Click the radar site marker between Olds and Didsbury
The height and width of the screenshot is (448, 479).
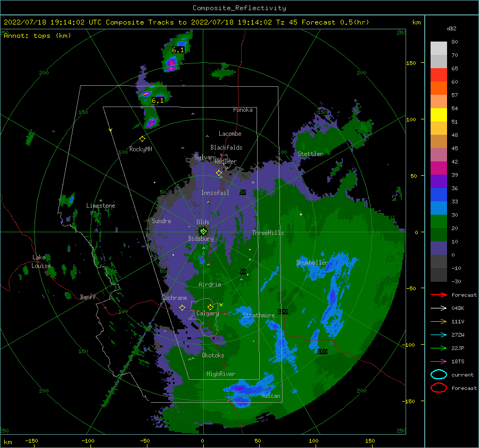click(x=203, y=232)
